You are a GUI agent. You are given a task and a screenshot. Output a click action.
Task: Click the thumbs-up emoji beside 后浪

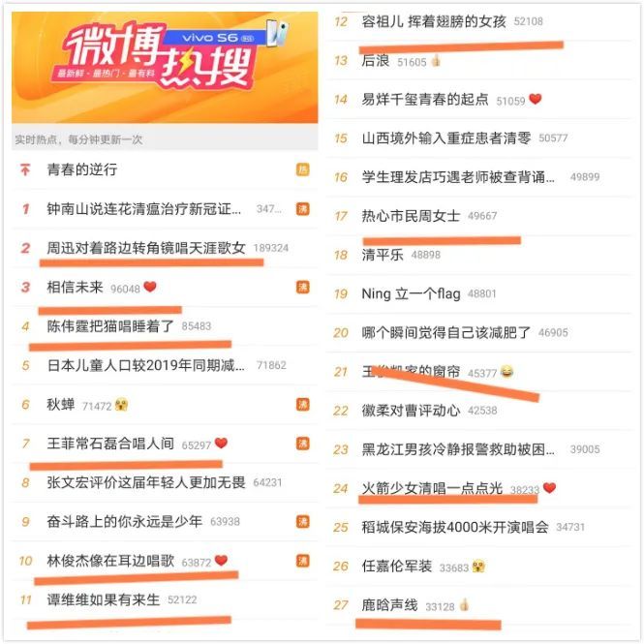coord(436,61)
